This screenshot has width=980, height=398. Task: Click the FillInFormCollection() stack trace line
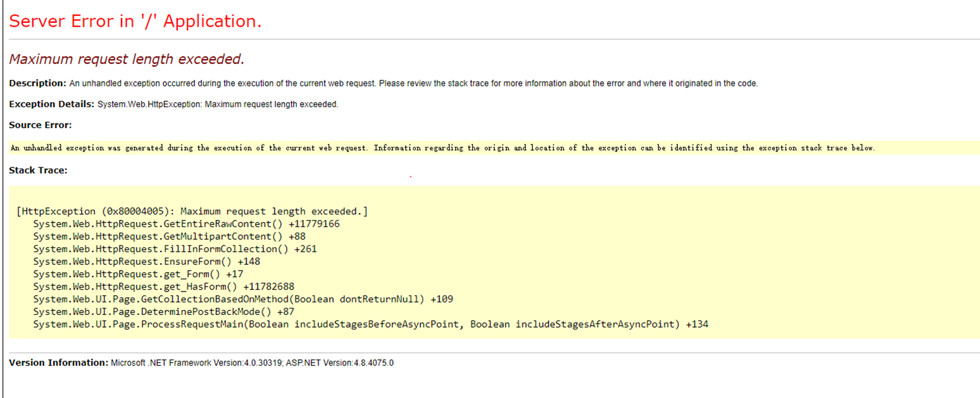pos(175,249)
